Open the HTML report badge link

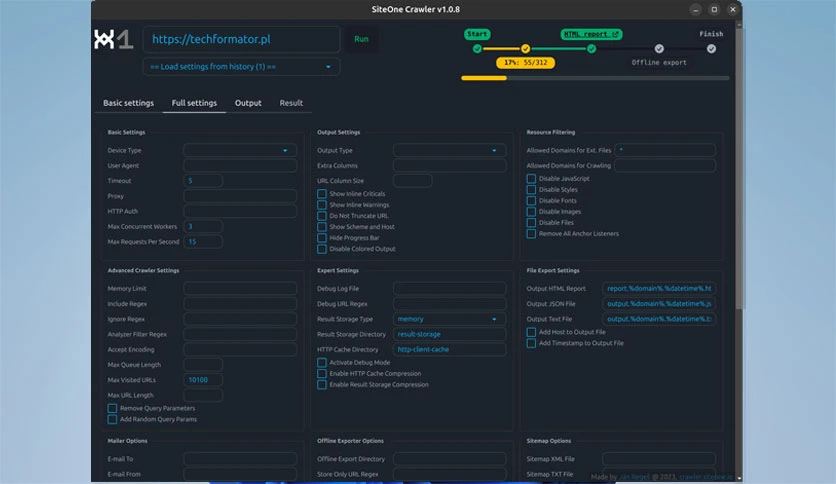[x=591, y=34]
